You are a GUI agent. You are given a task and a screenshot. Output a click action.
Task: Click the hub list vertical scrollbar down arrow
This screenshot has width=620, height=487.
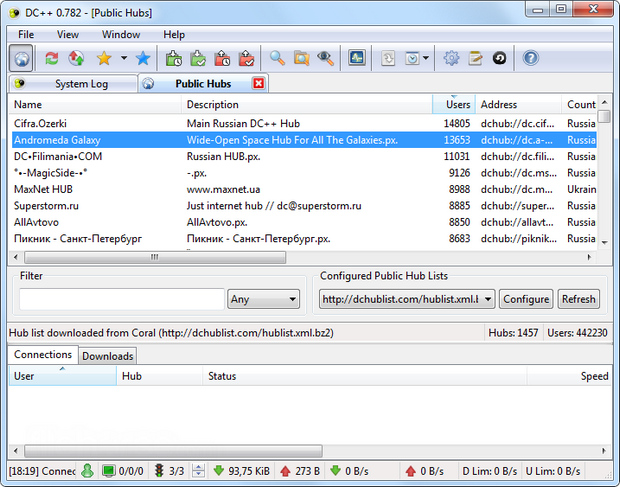pos(604,243)
